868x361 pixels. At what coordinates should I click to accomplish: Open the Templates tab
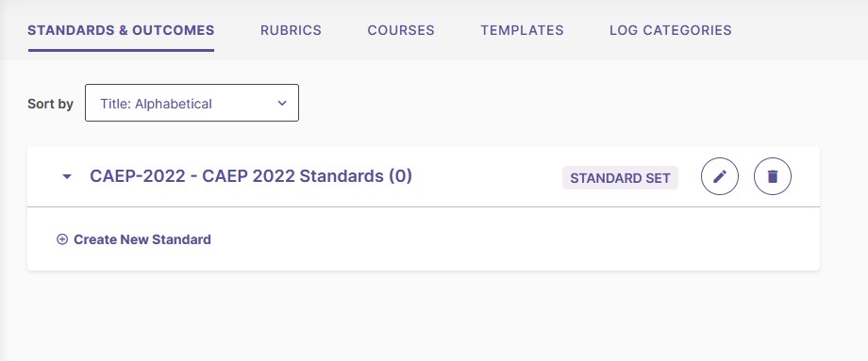522,30
